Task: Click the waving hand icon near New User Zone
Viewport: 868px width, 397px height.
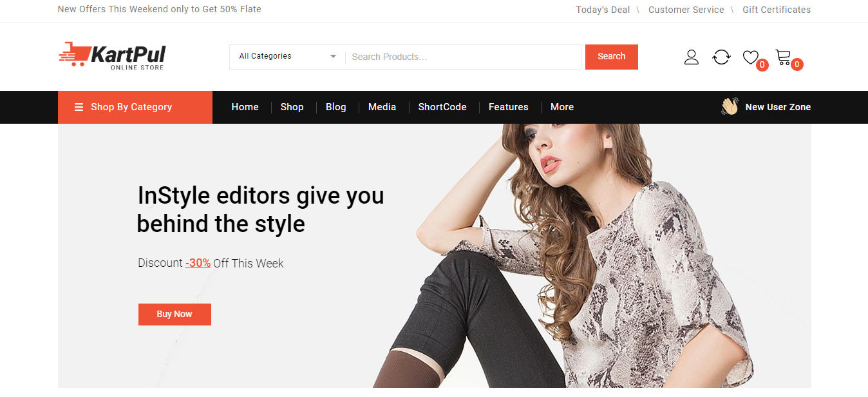Action: (730, 106)
